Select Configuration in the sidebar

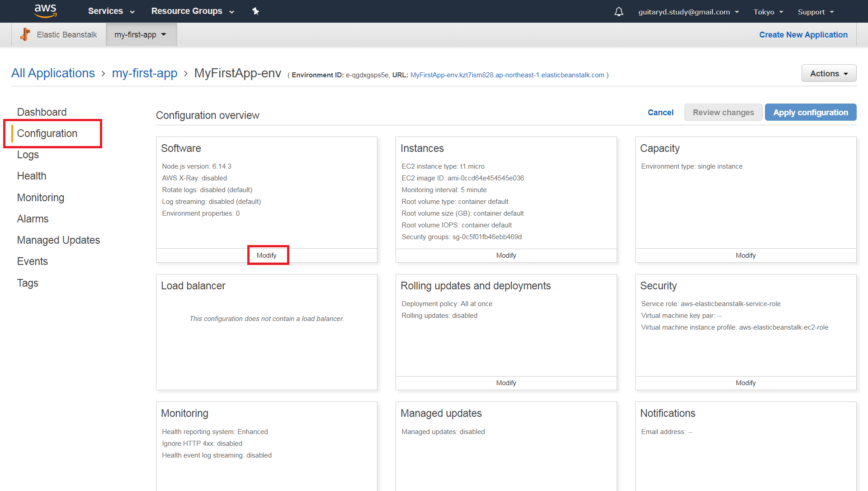tap(47, 133)
